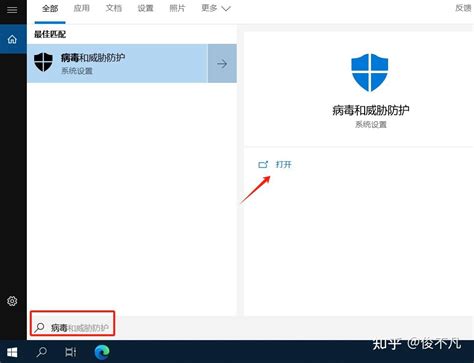Open the settings gear in sidebar
The image size is (474, 363).
click(12, 301)
